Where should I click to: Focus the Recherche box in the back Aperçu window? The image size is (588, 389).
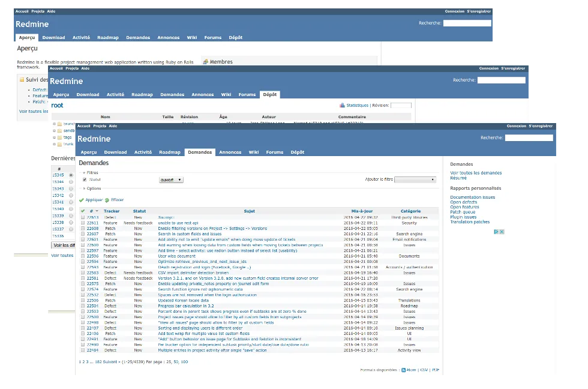[467, 23]
